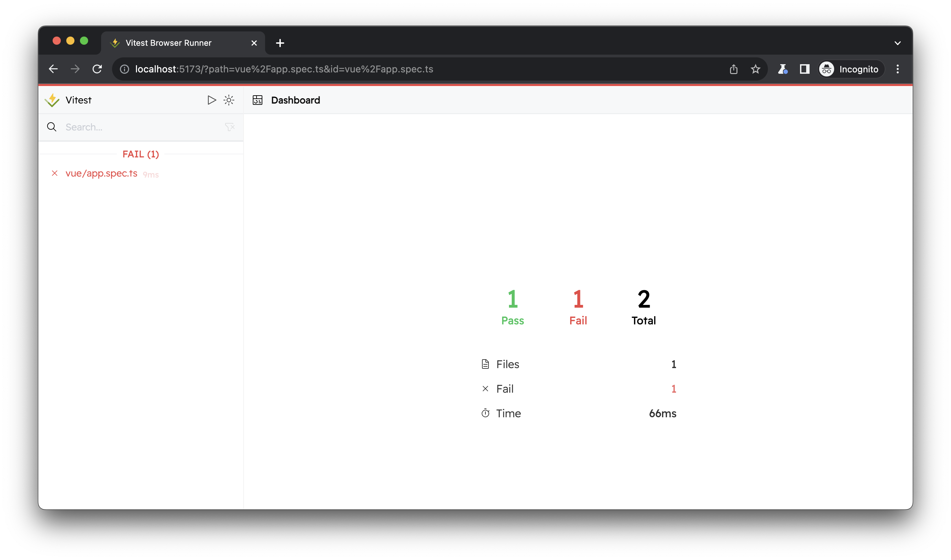Click the green fullscreen window button

(x=84, y=41)
